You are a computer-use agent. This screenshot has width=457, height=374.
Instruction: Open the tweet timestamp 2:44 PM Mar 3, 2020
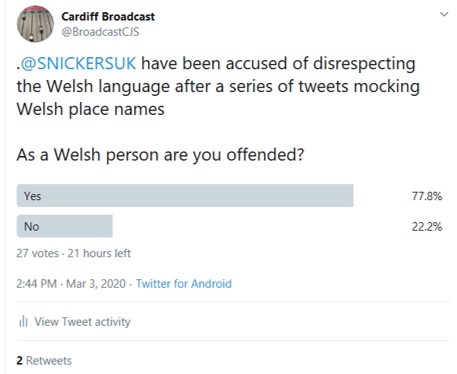coord(71,284)
